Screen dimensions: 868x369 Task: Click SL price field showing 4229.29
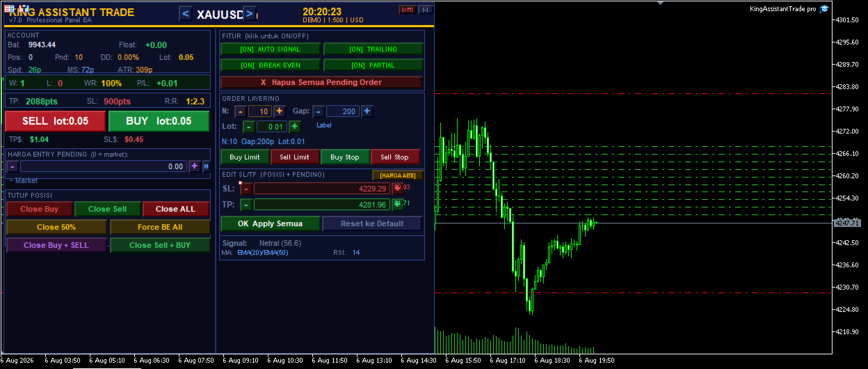click(322, 189)
